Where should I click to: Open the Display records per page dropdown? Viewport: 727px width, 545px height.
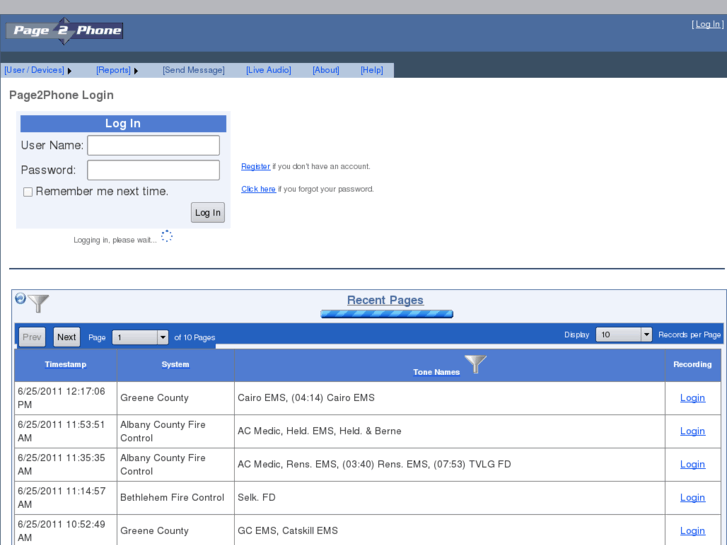(624, 334)
